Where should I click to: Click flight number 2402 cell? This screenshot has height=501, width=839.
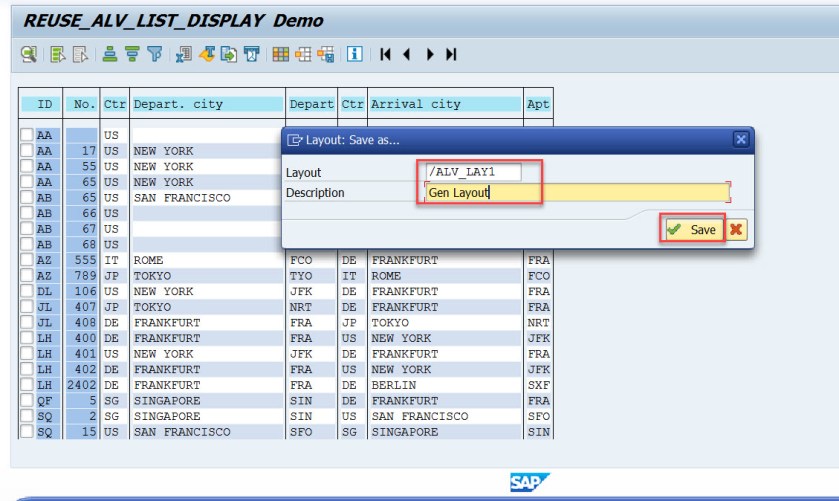point(81,385)
